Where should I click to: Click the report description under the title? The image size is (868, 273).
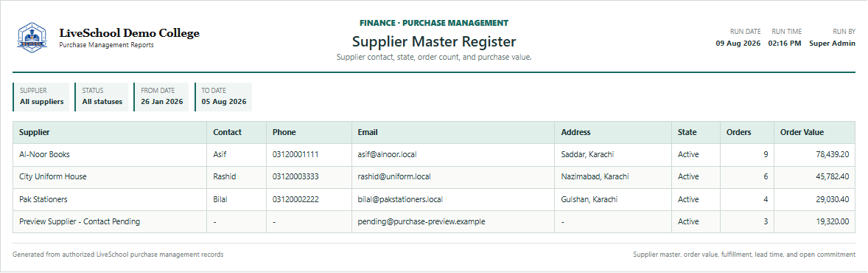(434, 57)
